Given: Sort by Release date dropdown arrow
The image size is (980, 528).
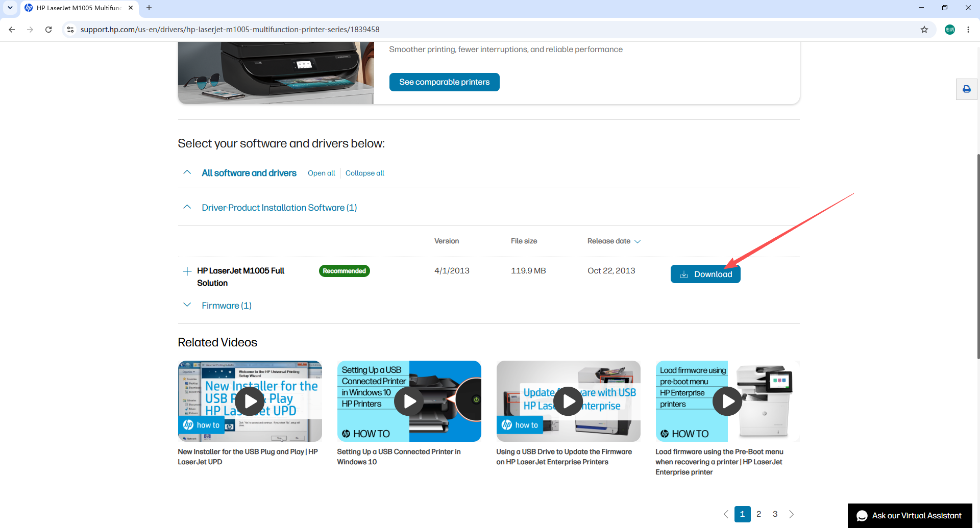Looking at the screenshot, I should [x=638, y=241].
